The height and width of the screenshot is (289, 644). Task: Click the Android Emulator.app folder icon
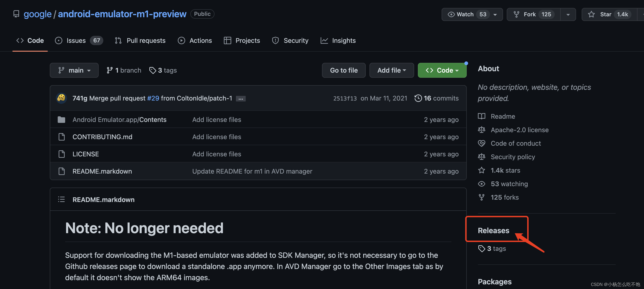[61, 120]
